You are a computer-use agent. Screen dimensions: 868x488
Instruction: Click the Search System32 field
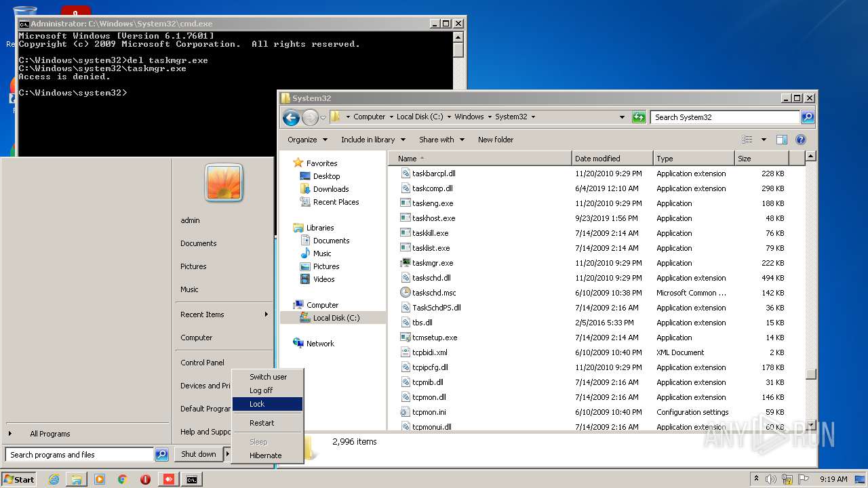725,117
